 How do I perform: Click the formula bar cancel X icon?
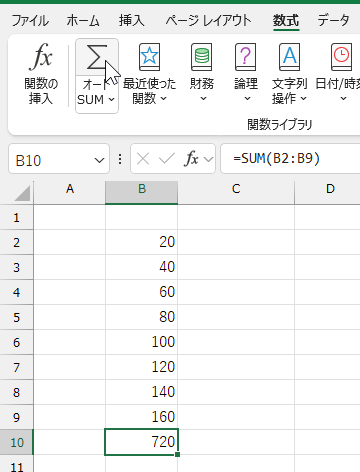[143, 159]
